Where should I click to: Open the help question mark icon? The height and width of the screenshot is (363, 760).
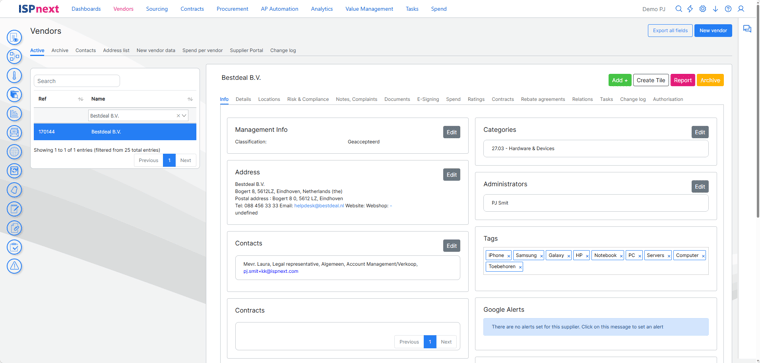(728, 9)
